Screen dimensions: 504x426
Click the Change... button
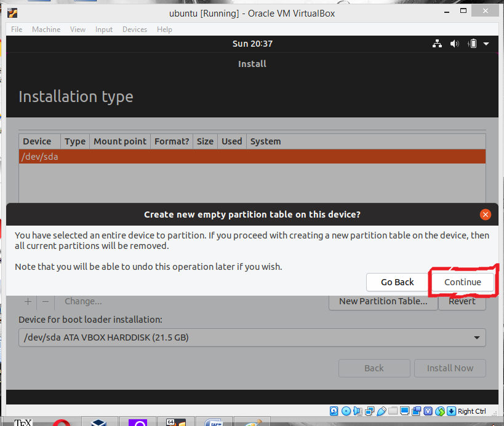83,301
